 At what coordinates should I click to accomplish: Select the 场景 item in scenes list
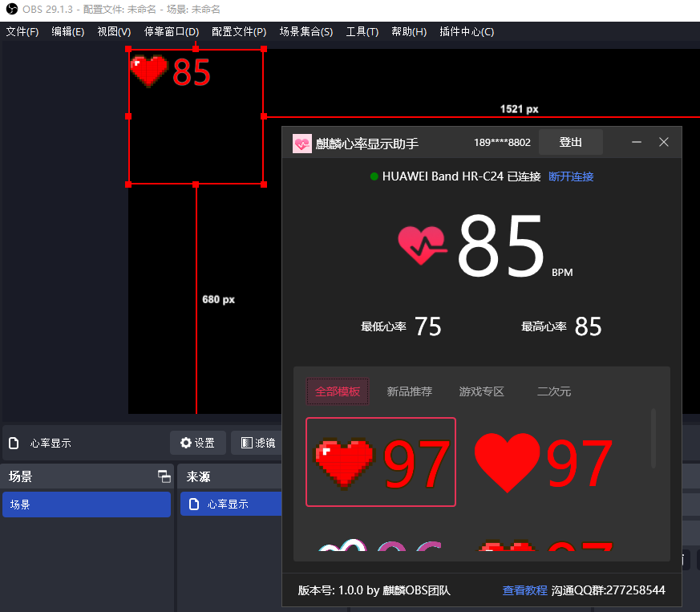pos(87,505)
